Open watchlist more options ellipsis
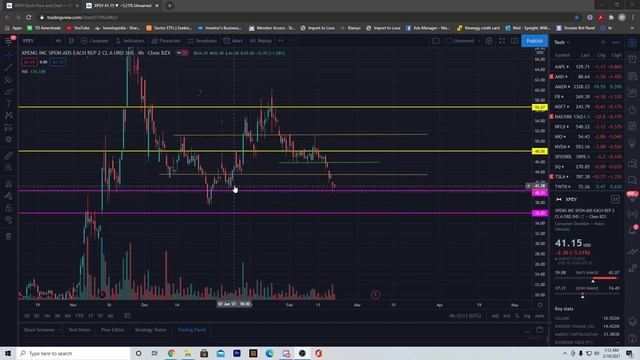Screen dimensions: 640x360 click(616, 42)
